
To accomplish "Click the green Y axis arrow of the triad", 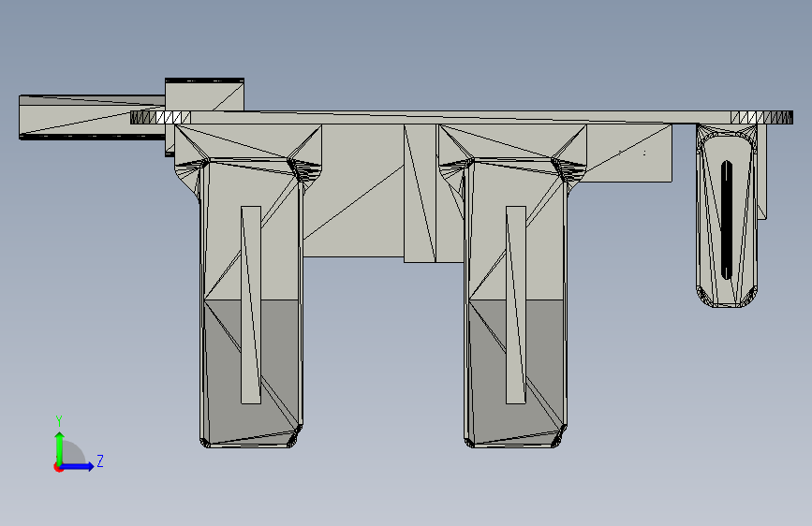I will pos(60,447).
